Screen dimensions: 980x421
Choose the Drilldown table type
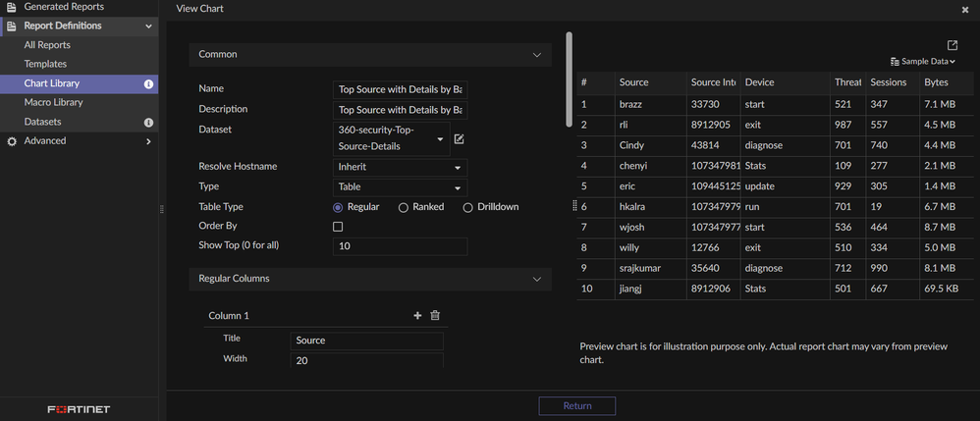[x=468, y=207]
